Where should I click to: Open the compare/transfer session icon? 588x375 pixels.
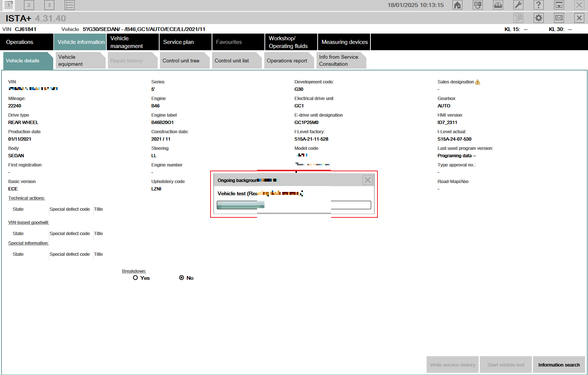478,5
